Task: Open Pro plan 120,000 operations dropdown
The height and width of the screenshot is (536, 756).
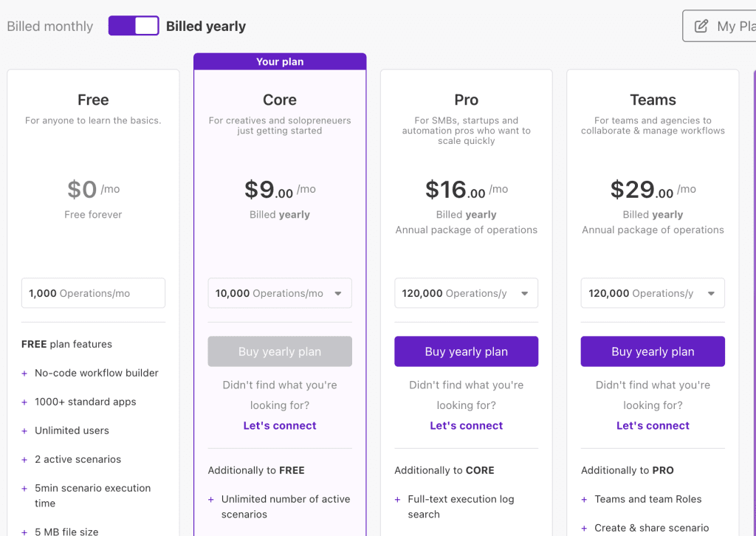Action: pyautogui.click(x=466, y=293)
